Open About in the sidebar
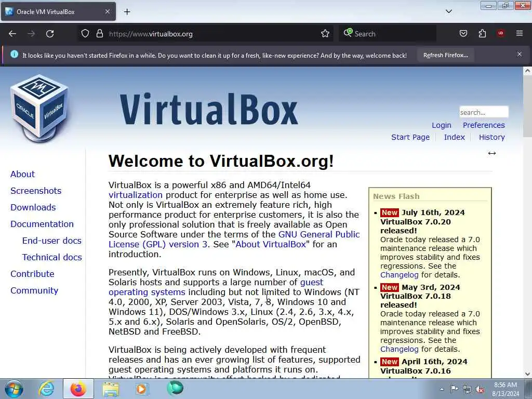532x399 pixels. point(22,174)
